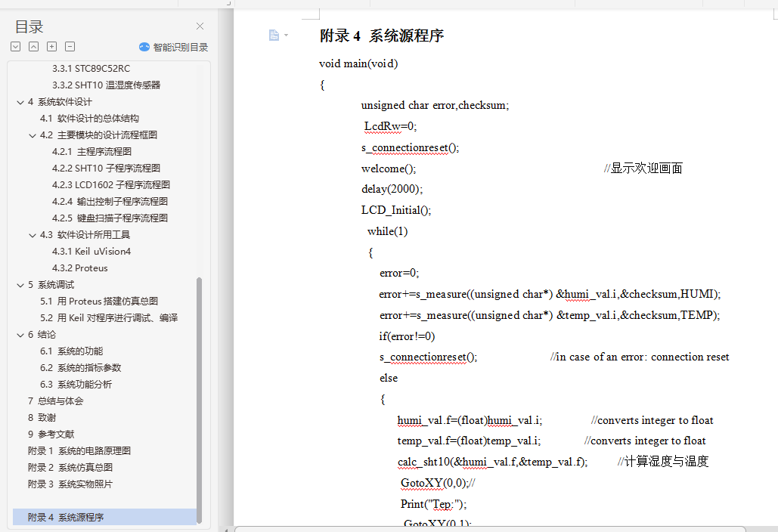The width and height of the screenshot is (778, 532).
Task: Select 4.2.1 主程序流程图 in the outline
Action: pyautogui.click(x=91, y=152)
